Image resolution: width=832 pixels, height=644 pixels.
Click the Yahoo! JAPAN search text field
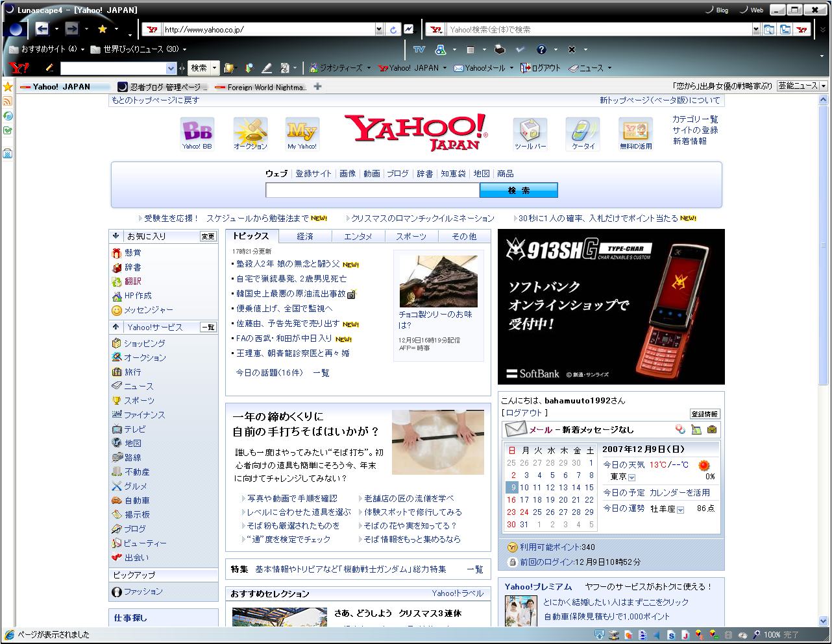373,190
